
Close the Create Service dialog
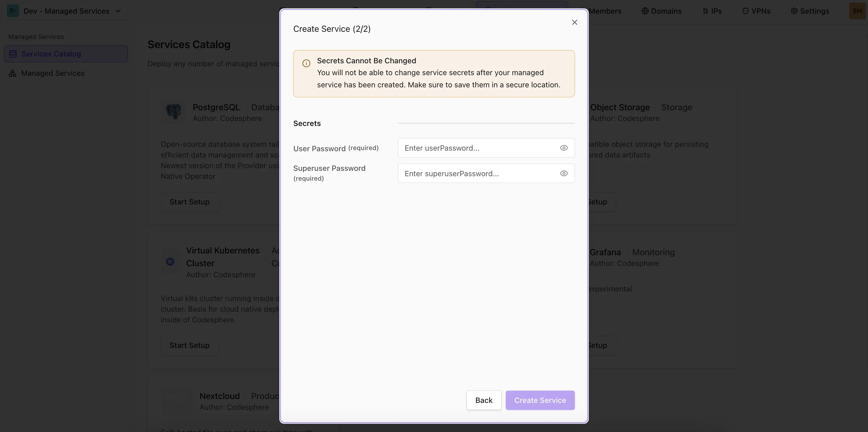pyautogui.click(x=574, y=22)
